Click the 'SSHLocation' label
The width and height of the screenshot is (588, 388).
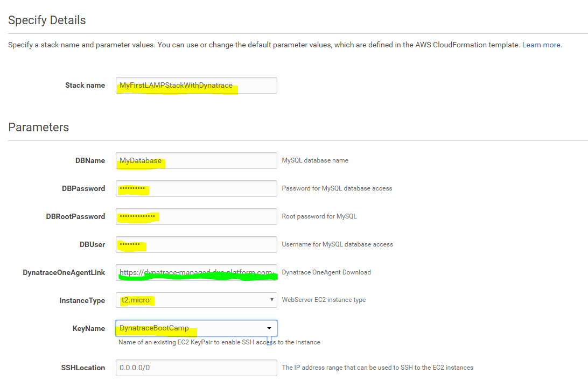[83, 368]
